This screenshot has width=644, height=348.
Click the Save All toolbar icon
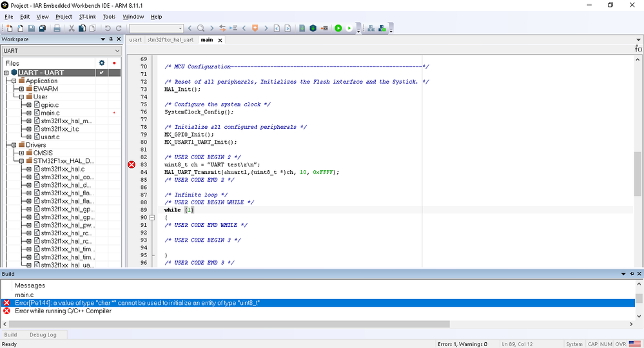[43, 28]
